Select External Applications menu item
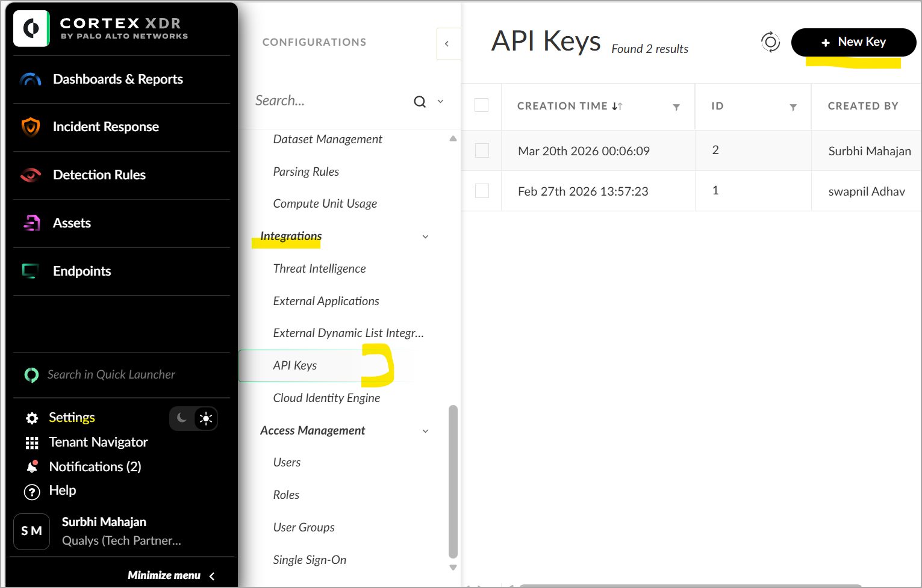The image size is (922, 588). click(326, 301)
